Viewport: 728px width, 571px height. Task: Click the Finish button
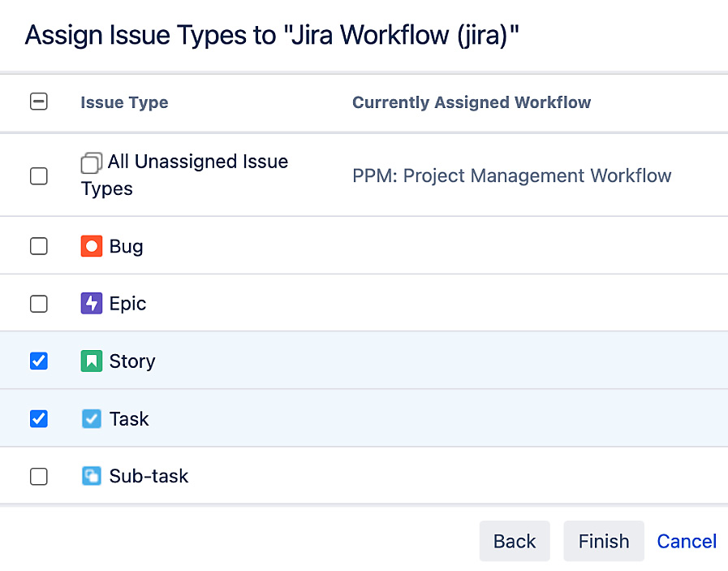click(x=604, y=541)
